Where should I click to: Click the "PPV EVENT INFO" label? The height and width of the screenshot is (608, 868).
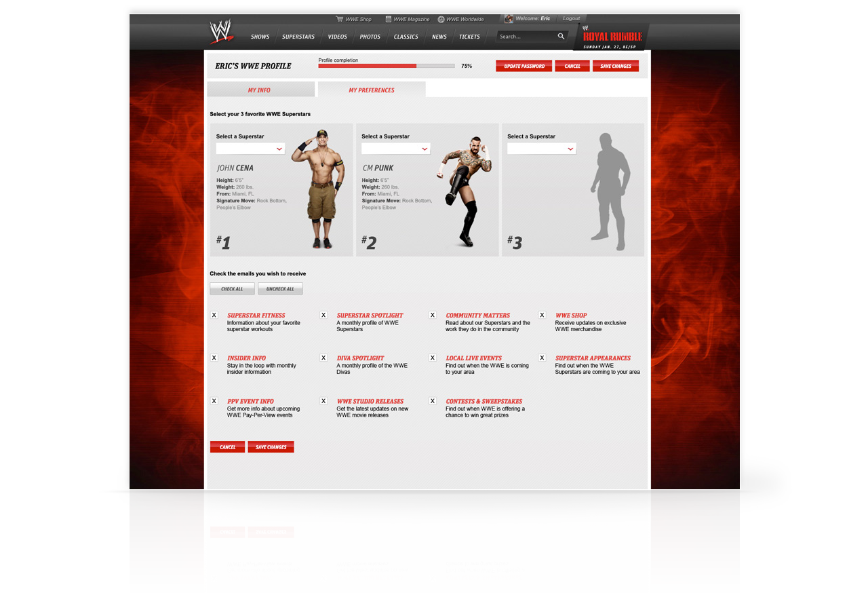[x=251, y=402]
